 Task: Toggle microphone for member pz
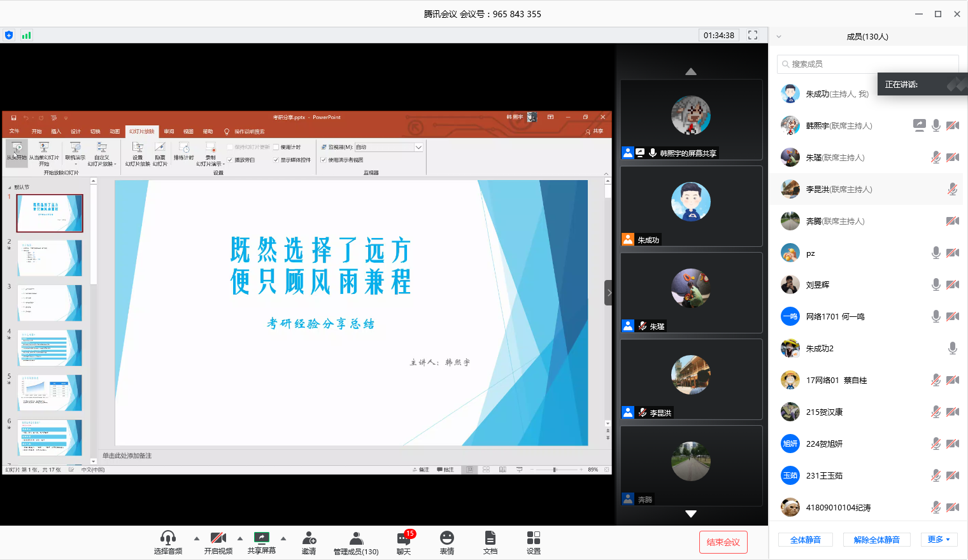(x=936, y=253)
